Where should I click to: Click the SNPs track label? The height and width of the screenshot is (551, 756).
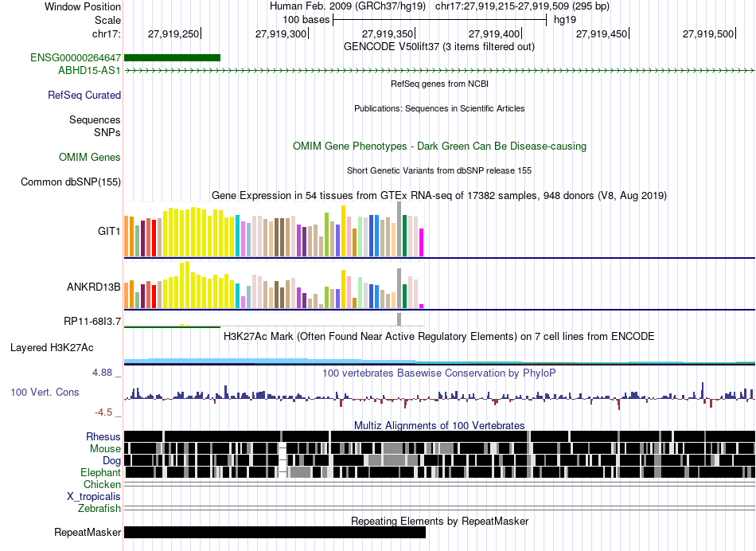(x=107, y=132)
